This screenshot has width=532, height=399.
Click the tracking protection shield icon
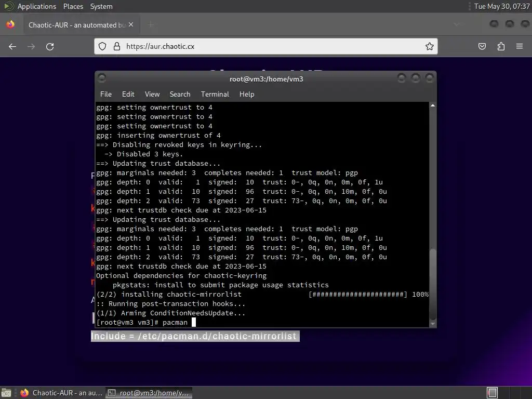[x=102, y=46]
